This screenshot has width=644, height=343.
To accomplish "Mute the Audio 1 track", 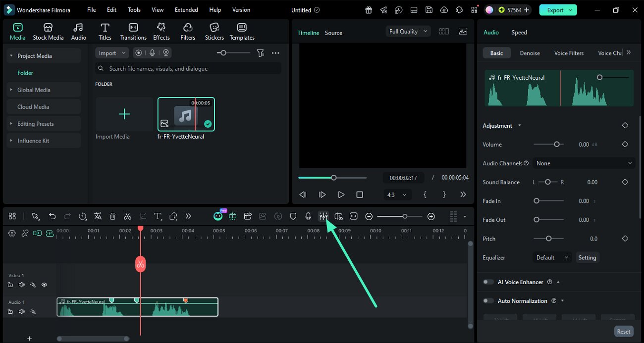I will pos(21,311).
